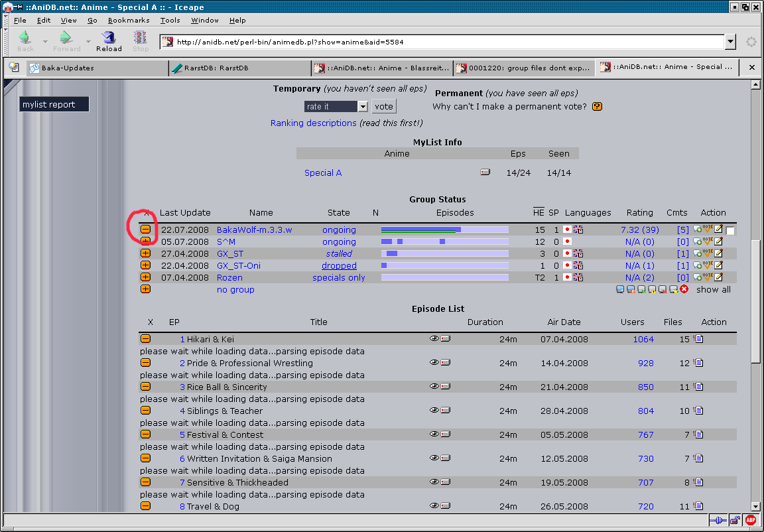764x532 pixels.
Task: Click the edit pencil icon for Rozen
Action: (718, 277)
